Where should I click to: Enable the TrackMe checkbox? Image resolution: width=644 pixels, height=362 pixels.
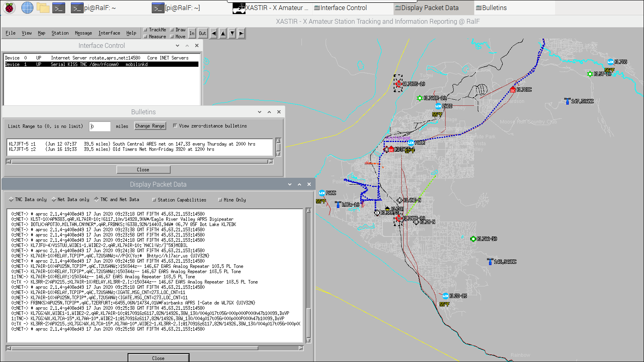pos(145,30)
